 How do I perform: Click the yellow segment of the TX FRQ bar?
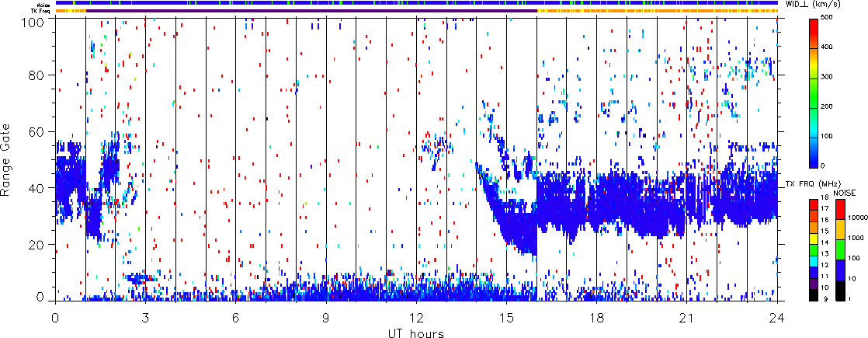[x=813, y=239]
